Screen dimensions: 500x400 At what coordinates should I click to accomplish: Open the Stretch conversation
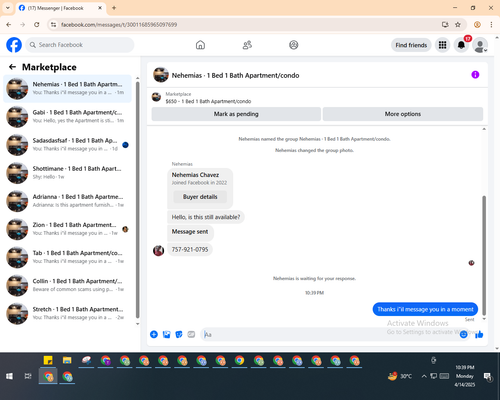tap(67, 313)
